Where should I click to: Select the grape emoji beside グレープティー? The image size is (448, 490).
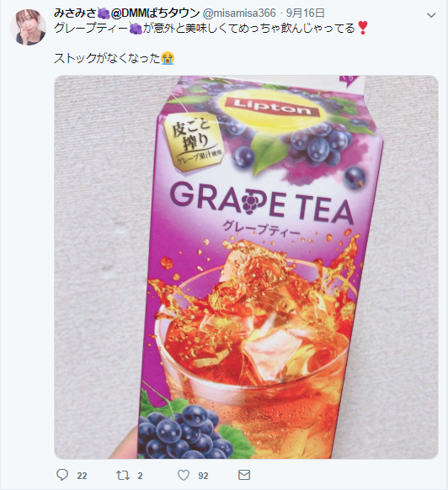click(136, 29)
